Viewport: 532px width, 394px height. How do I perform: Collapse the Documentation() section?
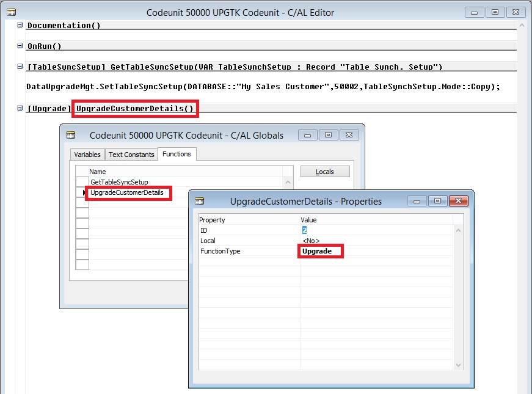click(20, 25)
